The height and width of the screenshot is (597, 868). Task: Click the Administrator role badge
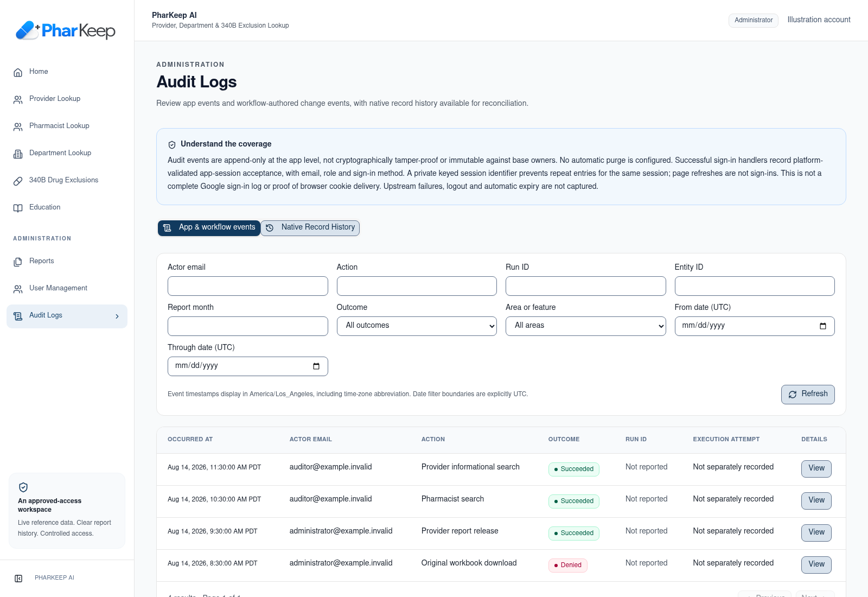tap(754, 21)
